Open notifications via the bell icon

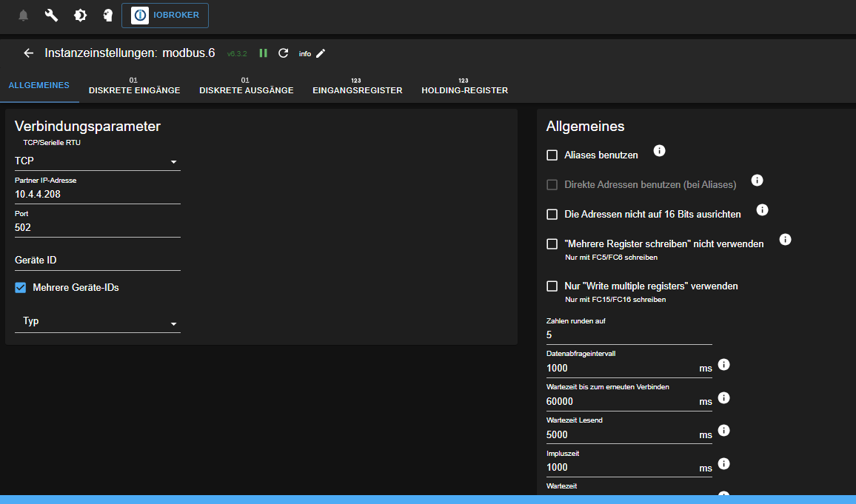coord(22,15)
